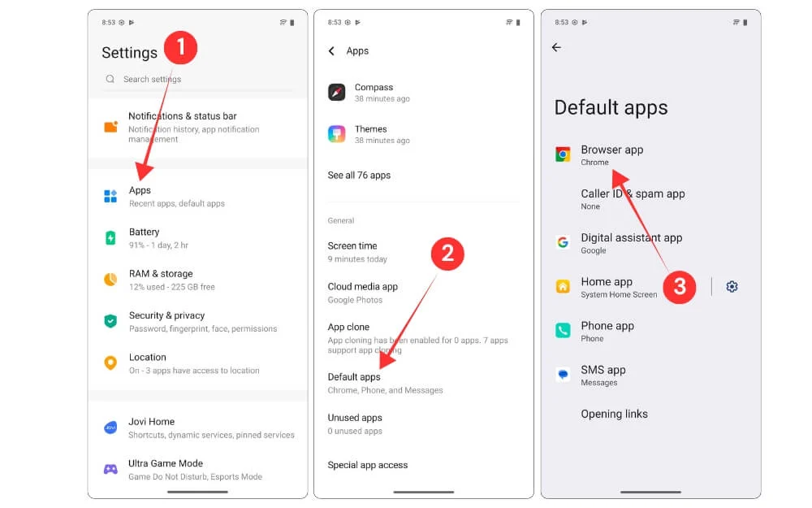Screen dimensions: 812x508
Task: Click the battery status icon on Apps screen
Action: (x=518, y=22)
